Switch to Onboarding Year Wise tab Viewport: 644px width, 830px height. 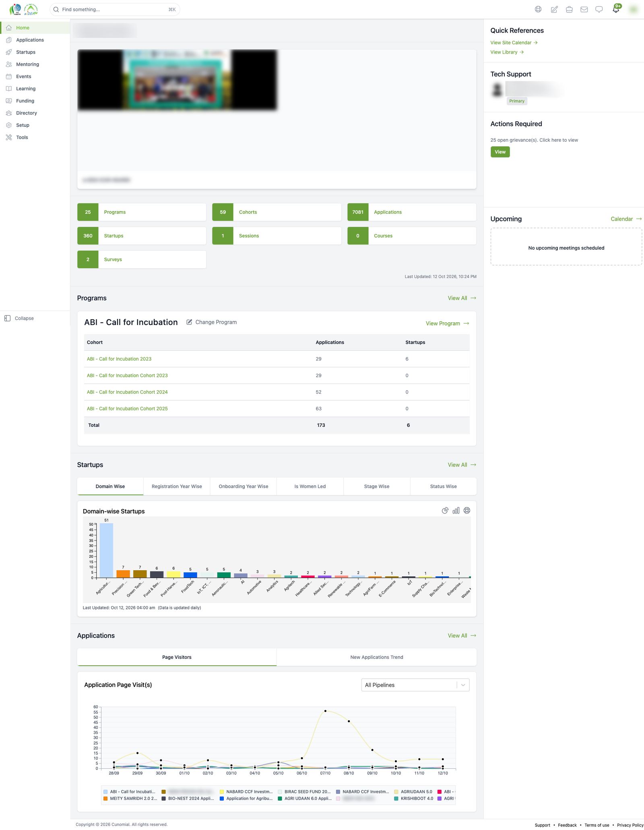pos(244,486)
